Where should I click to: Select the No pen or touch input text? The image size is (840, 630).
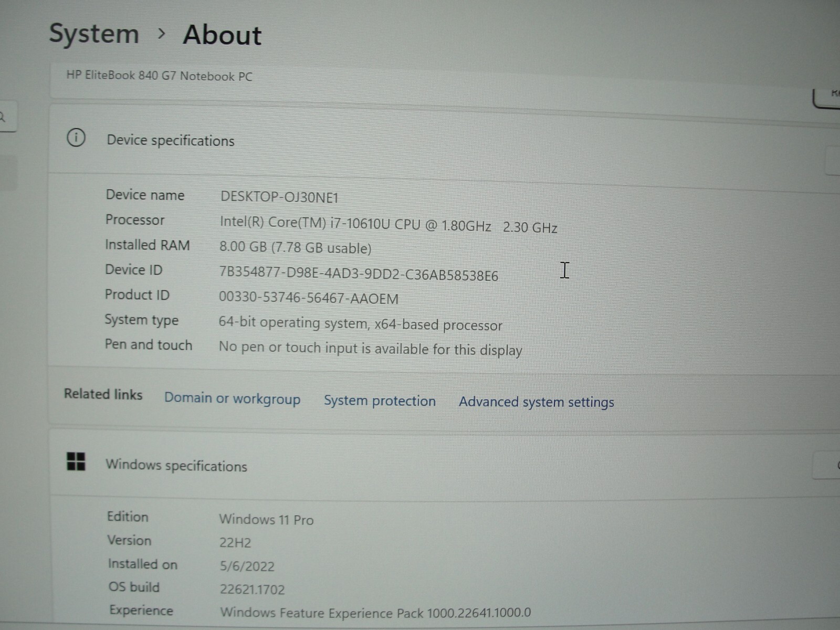click(x=370, y=349)
